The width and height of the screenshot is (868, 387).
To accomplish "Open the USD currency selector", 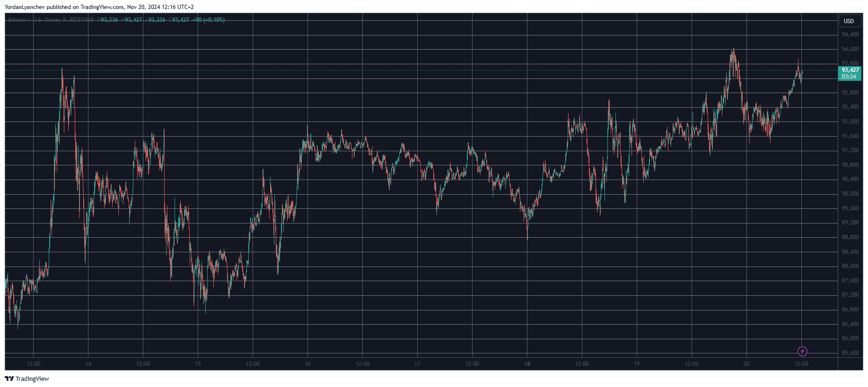I will [849, 21].
